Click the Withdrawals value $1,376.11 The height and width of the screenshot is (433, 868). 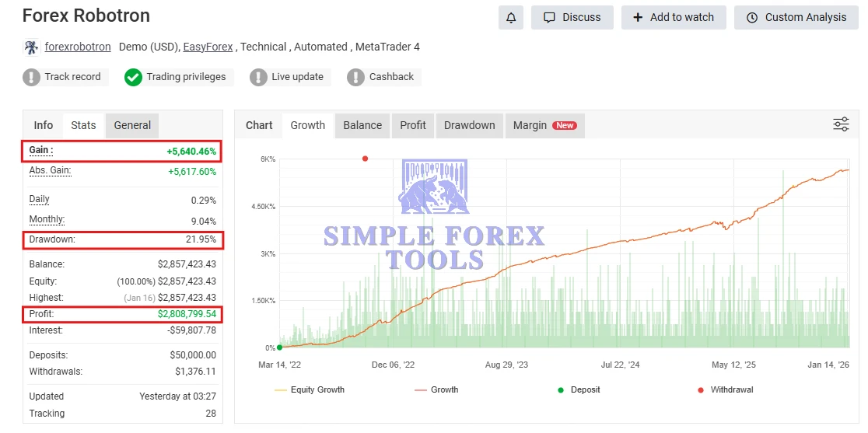click(x=196, y=372)
